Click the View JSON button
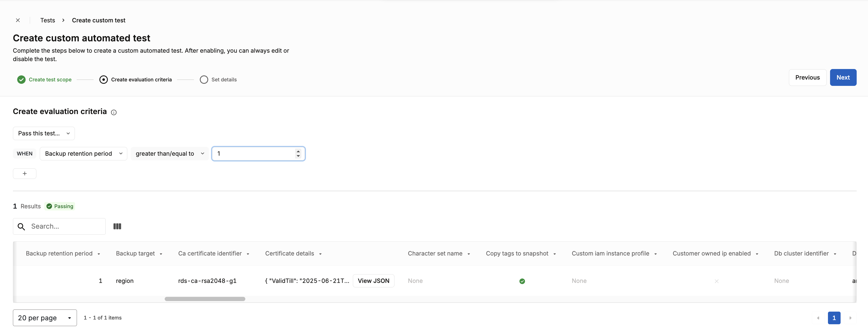The height and width of the screenshot is (334, 868). tap(373, 281)
